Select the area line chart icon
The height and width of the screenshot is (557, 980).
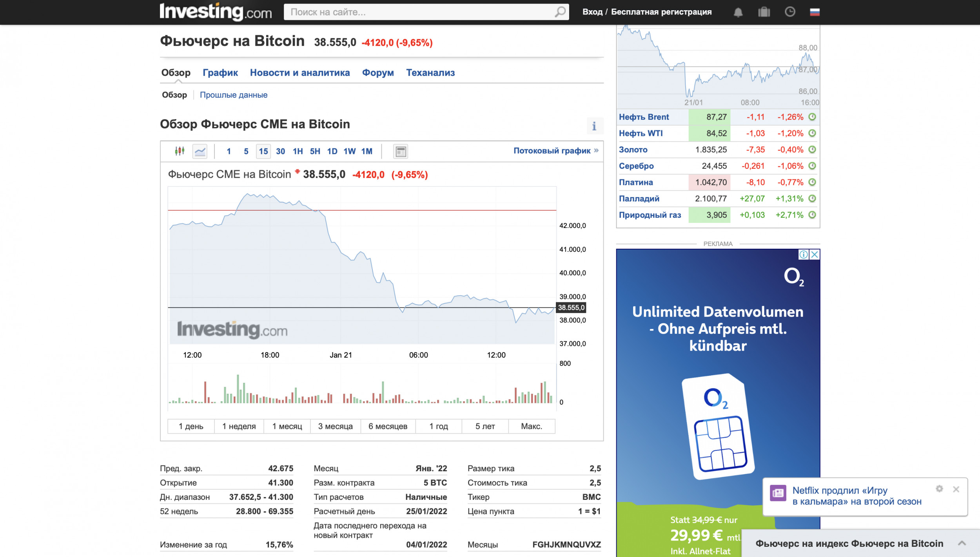[200, 151]
